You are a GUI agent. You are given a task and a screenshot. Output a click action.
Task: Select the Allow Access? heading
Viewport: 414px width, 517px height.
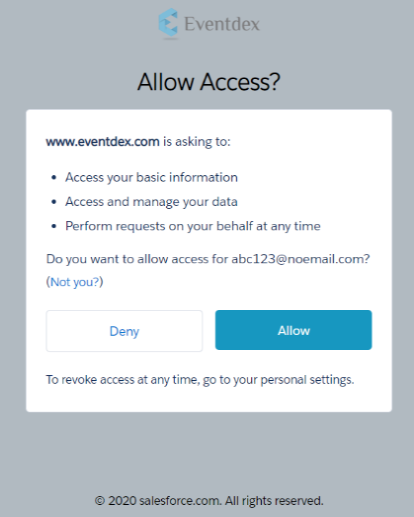209,82
